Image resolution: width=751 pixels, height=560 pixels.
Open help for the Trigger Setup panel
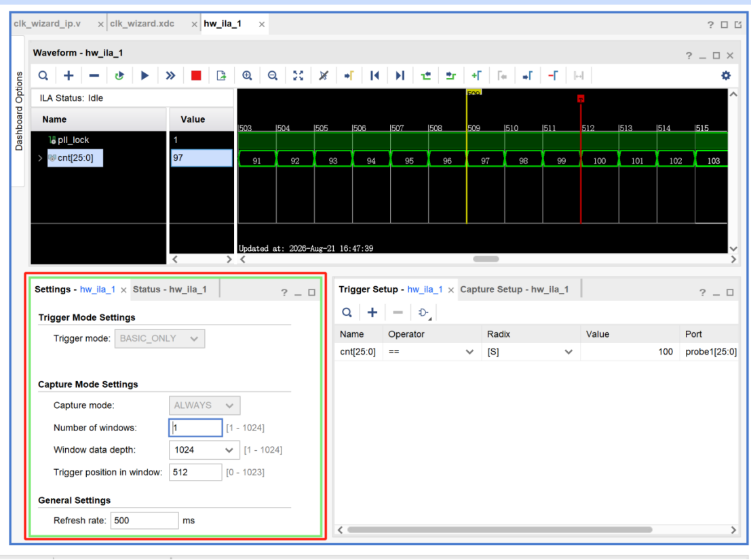pyautogui.click(x=702, y=292)
